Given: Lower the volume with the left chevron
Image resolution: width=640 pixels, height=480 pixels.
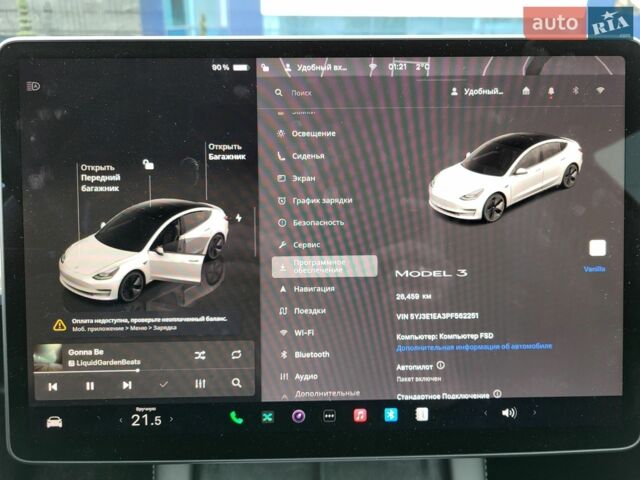Looking at the screenshot, I should pos(486,413).
